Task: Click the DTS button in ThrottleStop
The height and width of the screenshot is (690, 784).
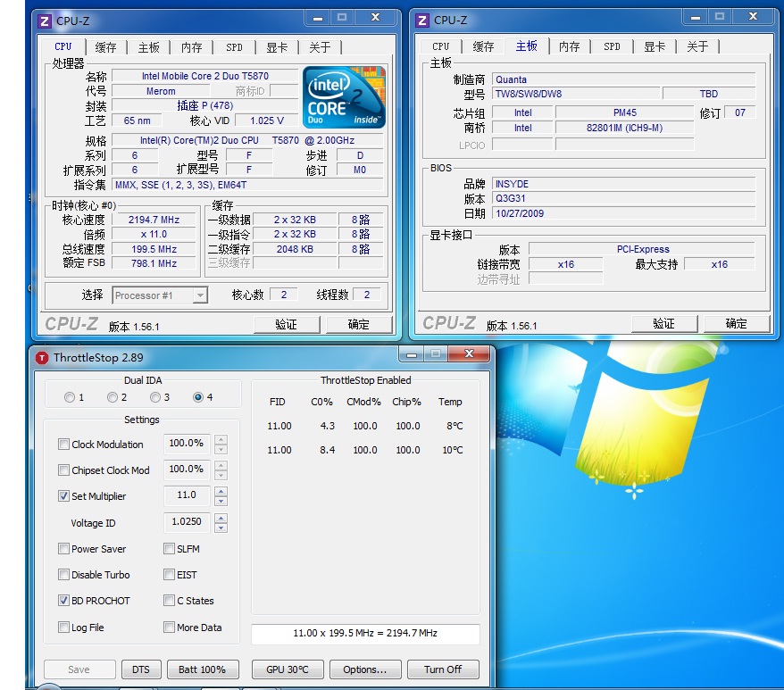Action: 141,669
